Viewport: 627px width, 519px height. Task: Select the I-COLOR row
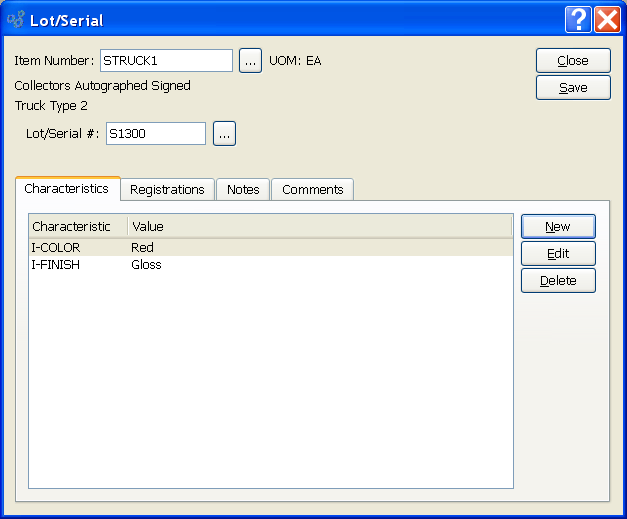coord(271,248)
